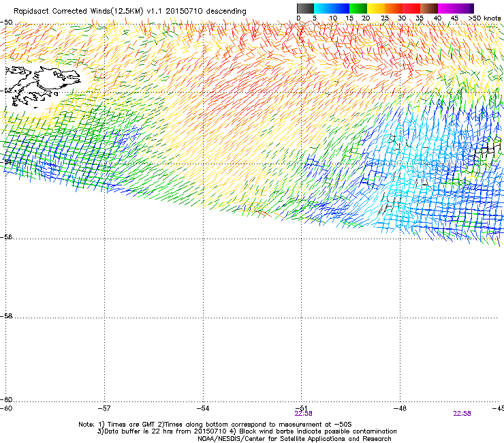Click the magenta 40-45 knots legend segment
This screenshot has width=504, height=443.
447,8
